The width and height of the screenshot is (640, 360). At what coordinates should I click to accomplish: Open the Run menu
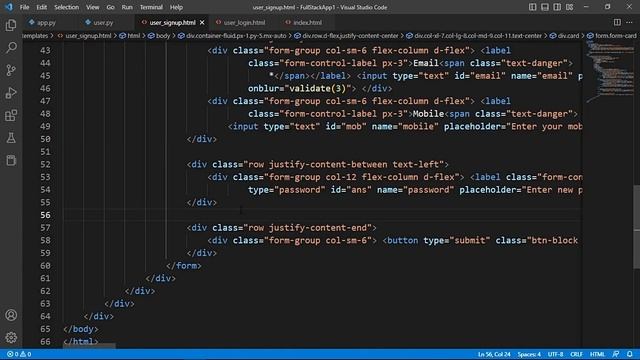(127, 7)
